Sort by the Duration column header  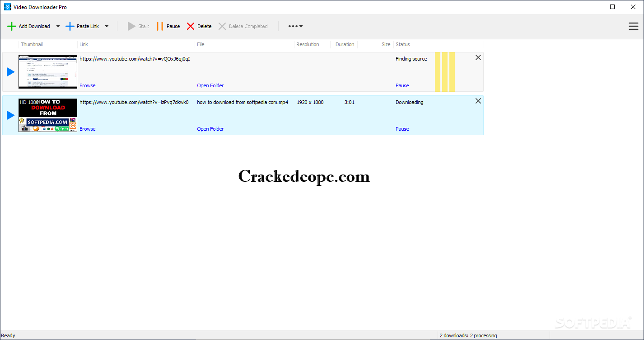(x=345, y=44)
